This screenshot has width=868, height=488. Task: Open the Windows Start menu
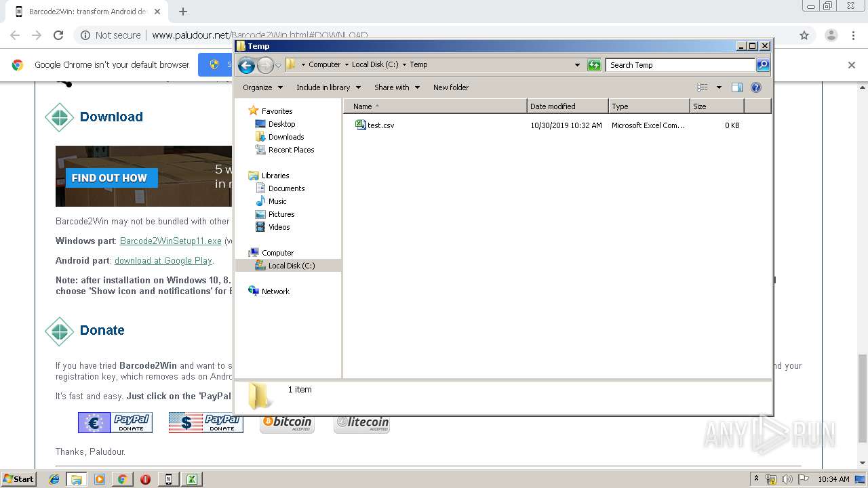coord(18,479)
